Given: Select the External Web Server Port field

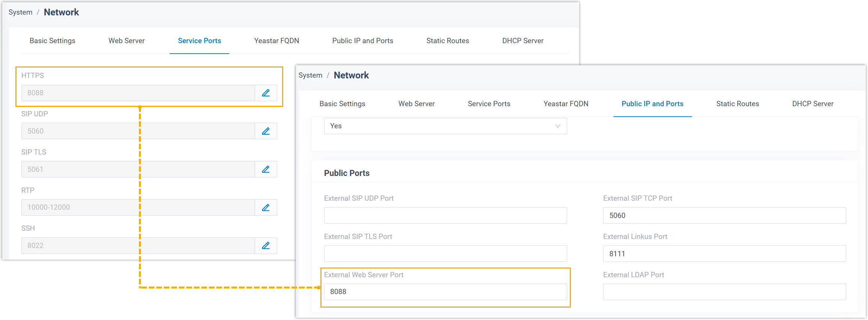Looking at the screenshot, I should [445, 292].
